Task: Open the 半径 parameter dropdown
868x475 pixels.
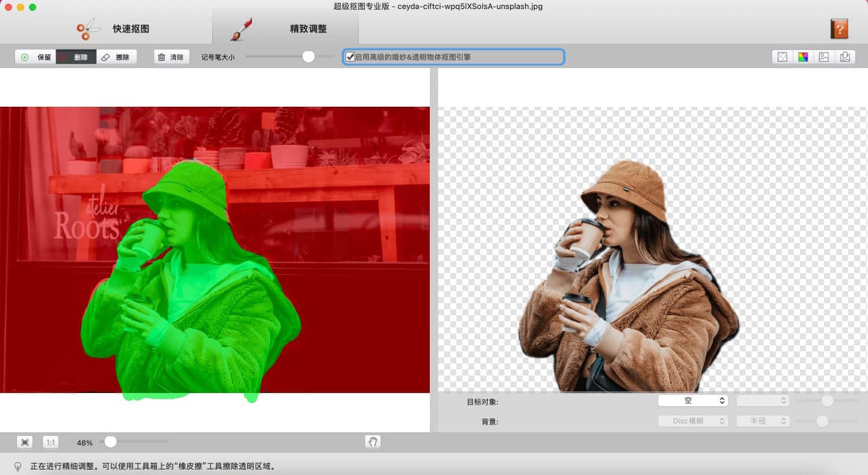Action: (763, 421)
